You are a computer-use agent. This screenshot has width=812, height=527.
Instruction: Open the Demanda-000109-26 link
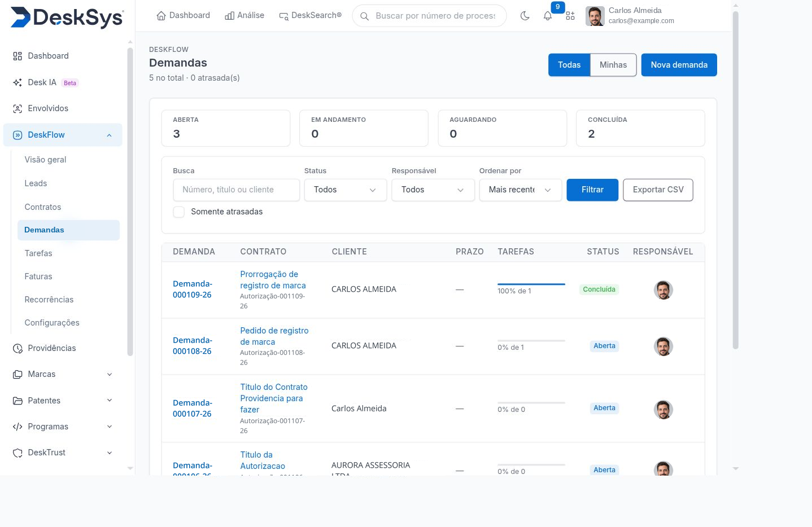(193, 289)
